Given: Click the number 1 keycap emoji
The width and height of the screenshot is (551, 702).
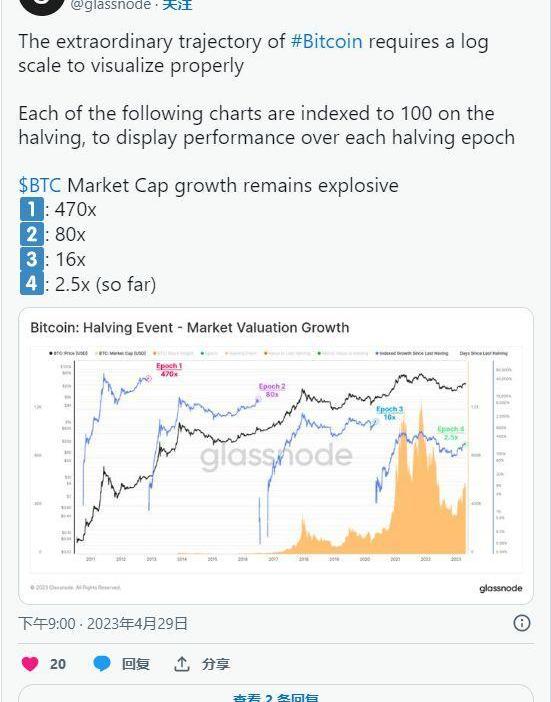Looking at the screenshot, I should [x=32, y=209].
